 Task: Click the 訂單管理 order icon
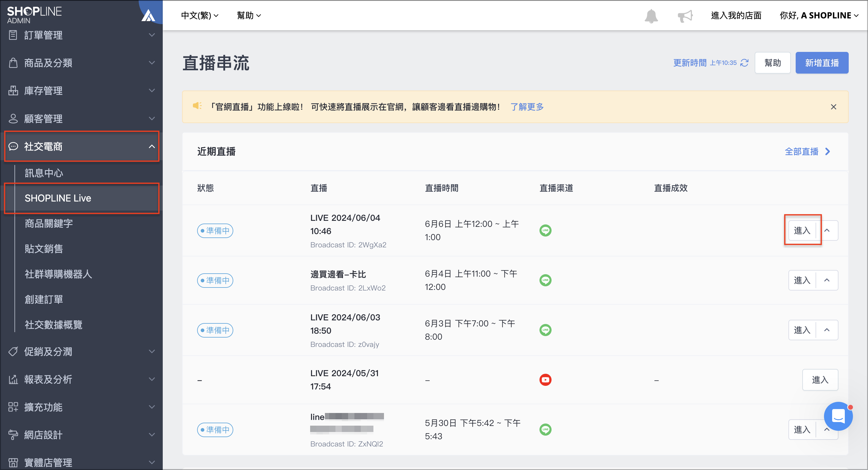(x=13, y=35)
